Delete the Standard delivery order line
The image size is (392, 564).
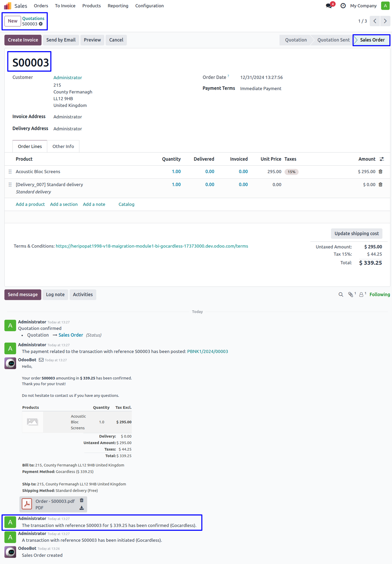381,184
